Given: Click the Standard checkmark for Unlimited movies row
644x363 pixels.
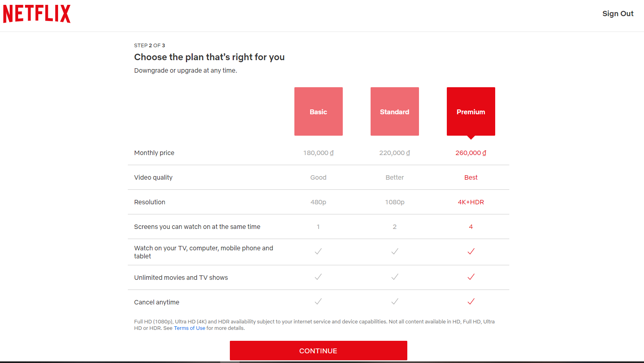Looking at the screenshot, I should [394, 277].
